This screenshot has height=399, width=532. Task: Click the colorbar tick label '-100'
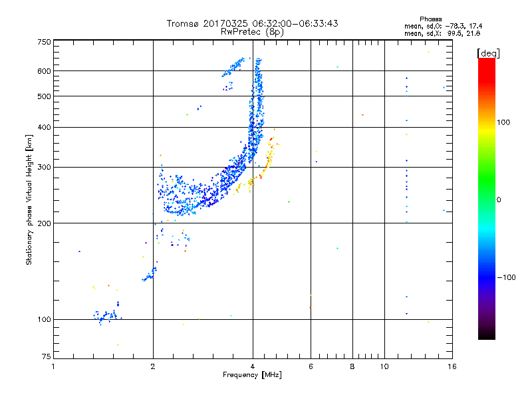[507, 277]
